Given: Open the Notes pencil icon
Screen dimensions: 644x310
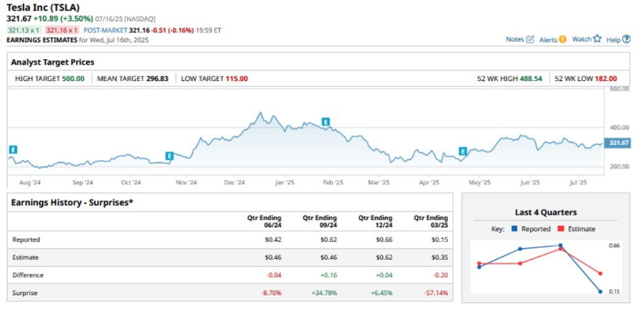Looking at the screenshot, I should (x=530, y=39).
